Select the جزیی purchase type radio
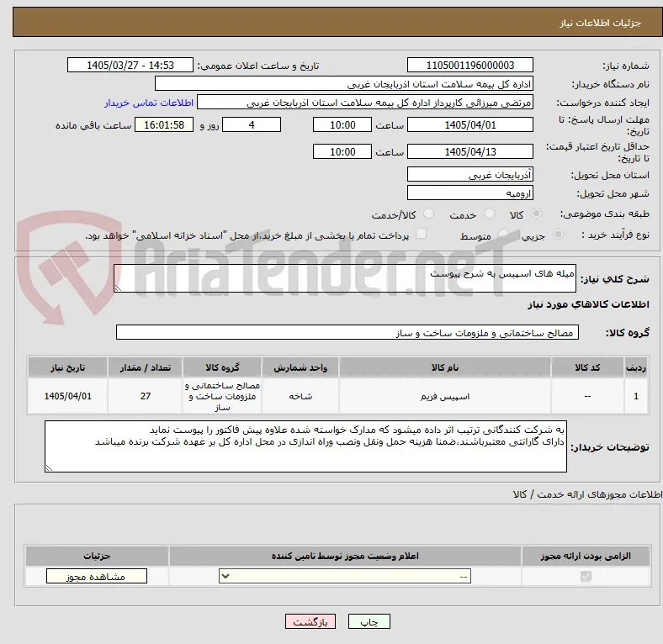This screenshot has height=644, width=663. coord(558,234)
